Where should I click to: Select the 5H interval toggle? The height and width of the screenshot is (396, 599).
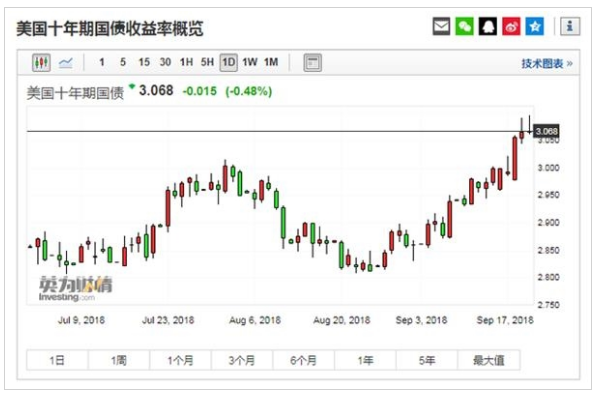207,62
